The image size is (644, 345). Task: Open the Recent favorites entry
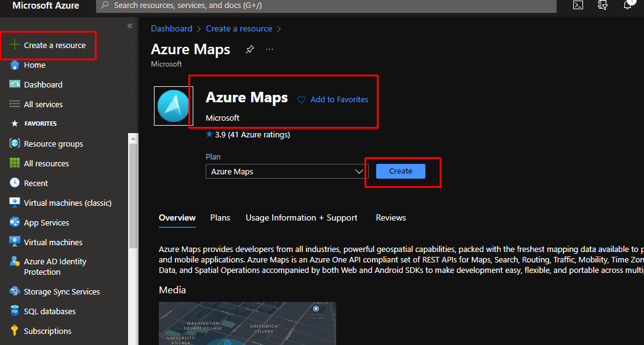36,184
